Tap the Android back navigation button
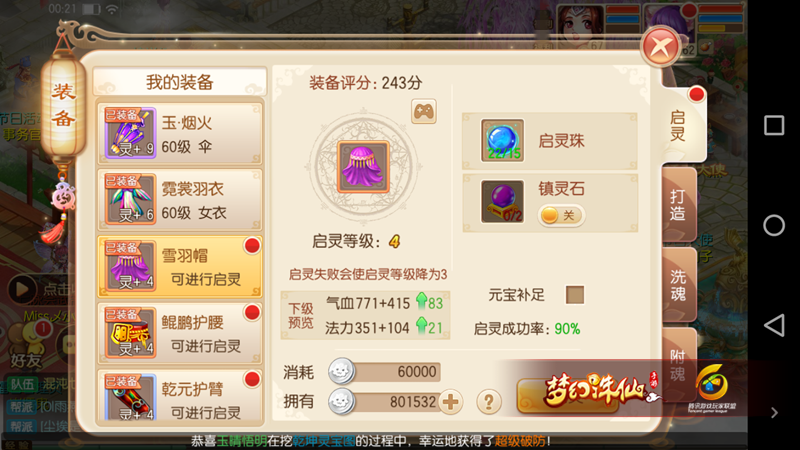The width and height of the screenshot is (800, 450). click(x=774, y=325)
